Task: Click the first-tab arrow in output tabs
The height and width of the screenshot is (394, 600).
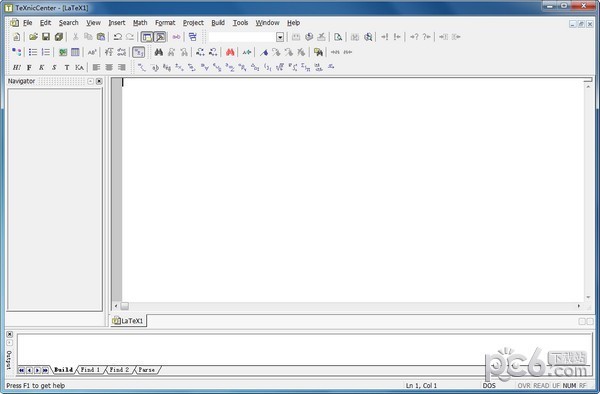Action: 21,370
